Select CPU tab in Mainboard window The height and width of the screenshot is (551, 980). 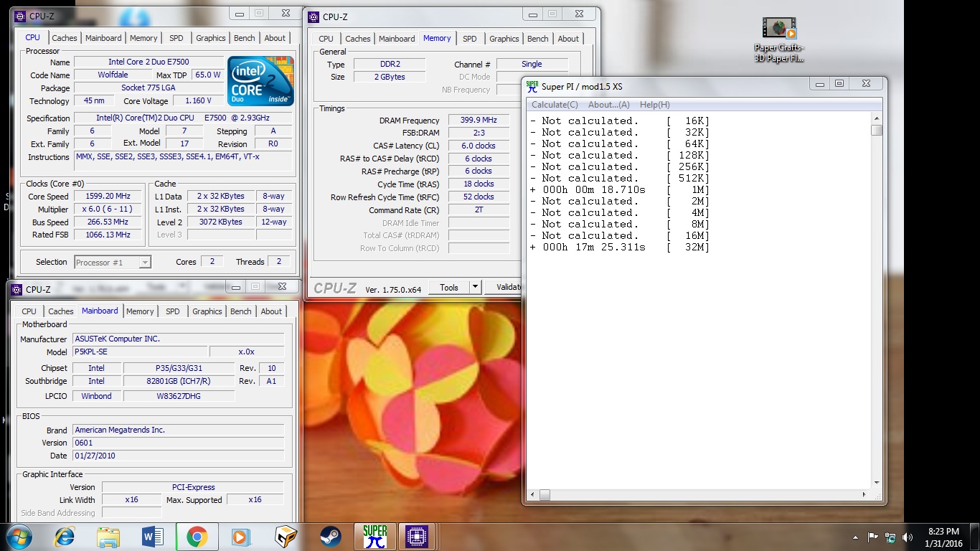(x=29, y=311)
